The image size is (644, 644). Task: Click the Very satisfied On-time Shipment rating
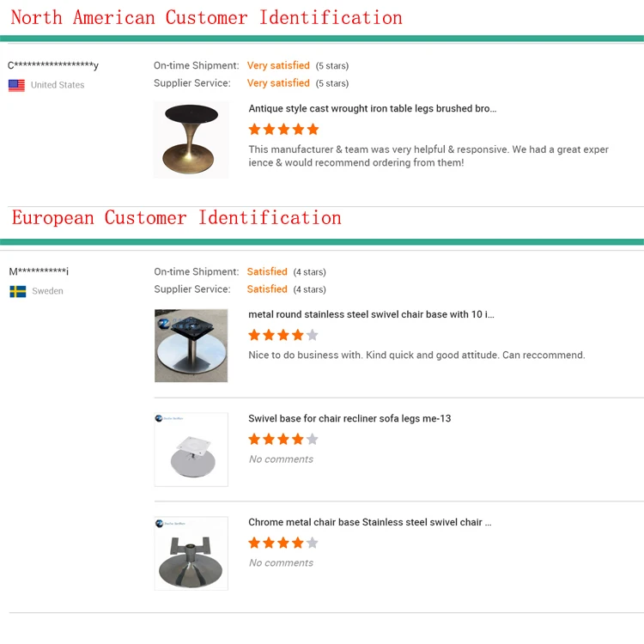(x=278, y=65)
